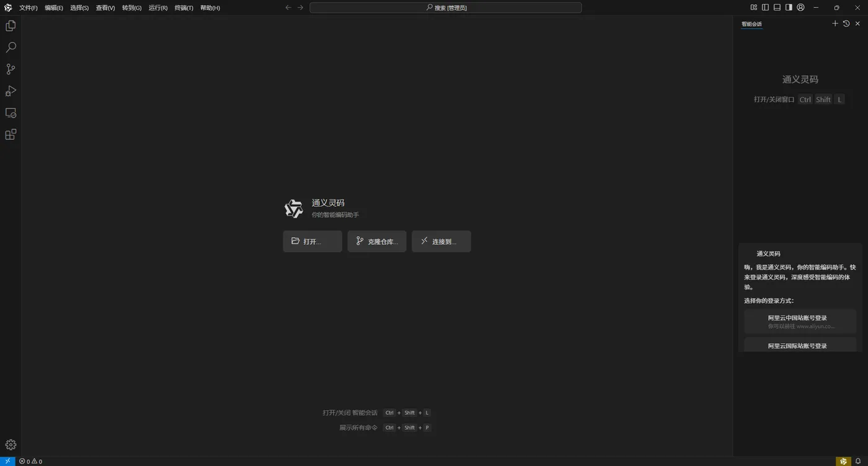Image resolution: width=868 pixels, height=466 pixels.
Task: Open the 终端(T) menu
Action: [184, 8]
